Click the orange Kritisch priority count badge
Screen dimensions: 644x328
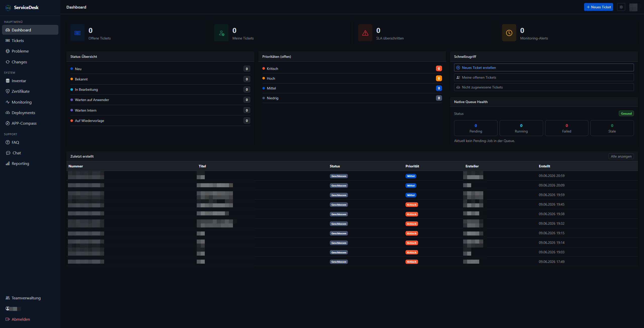[439, 69]
